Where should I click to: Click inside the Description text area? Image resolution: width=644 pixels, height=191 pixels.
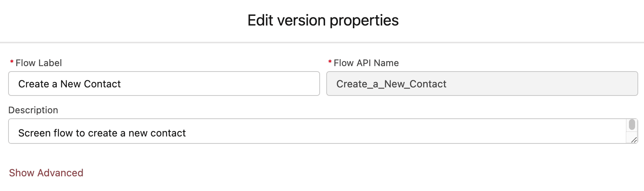tap(317, 131)
